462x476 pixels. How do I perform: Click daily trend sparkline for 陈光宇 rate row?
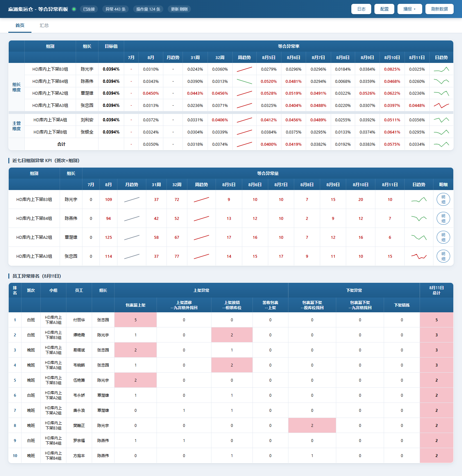coord(441,69)
